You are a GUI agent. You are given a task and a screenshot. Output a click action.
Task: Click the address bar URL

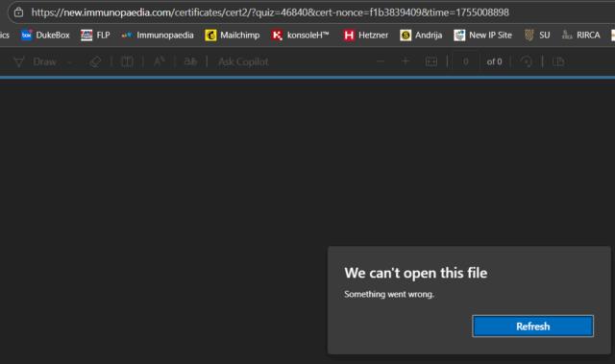pos(270,12)
